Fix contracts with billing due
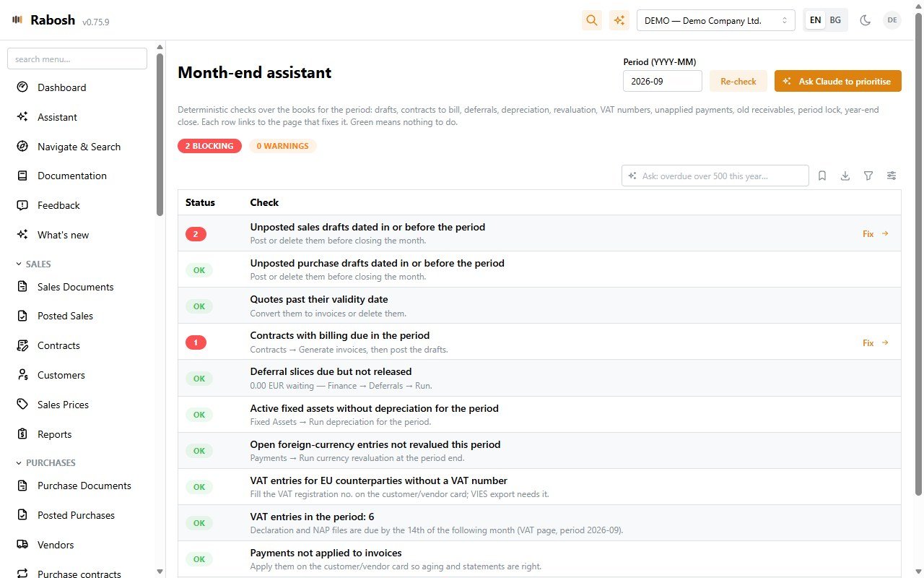The image size is (924, 578). tap(876, 342)
